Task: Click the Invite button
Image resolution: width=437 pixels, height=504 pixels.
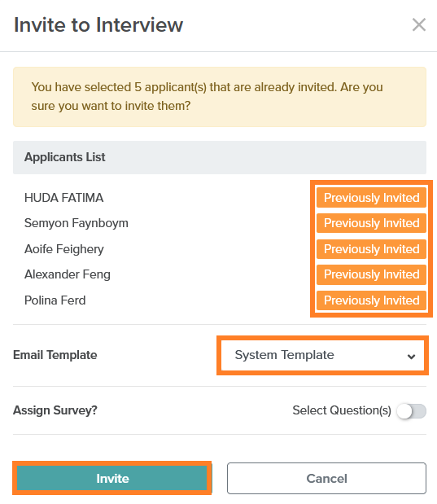Action: point(112,478)
